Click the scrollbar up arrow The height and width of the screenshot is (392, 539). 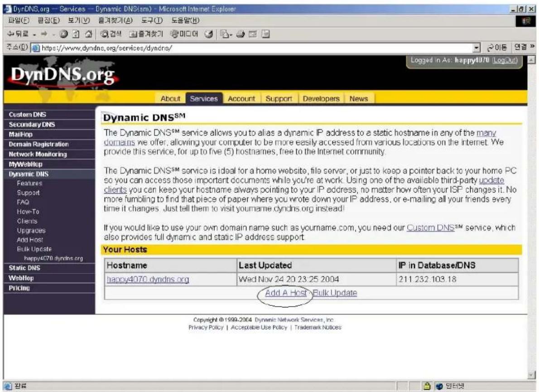531,60
